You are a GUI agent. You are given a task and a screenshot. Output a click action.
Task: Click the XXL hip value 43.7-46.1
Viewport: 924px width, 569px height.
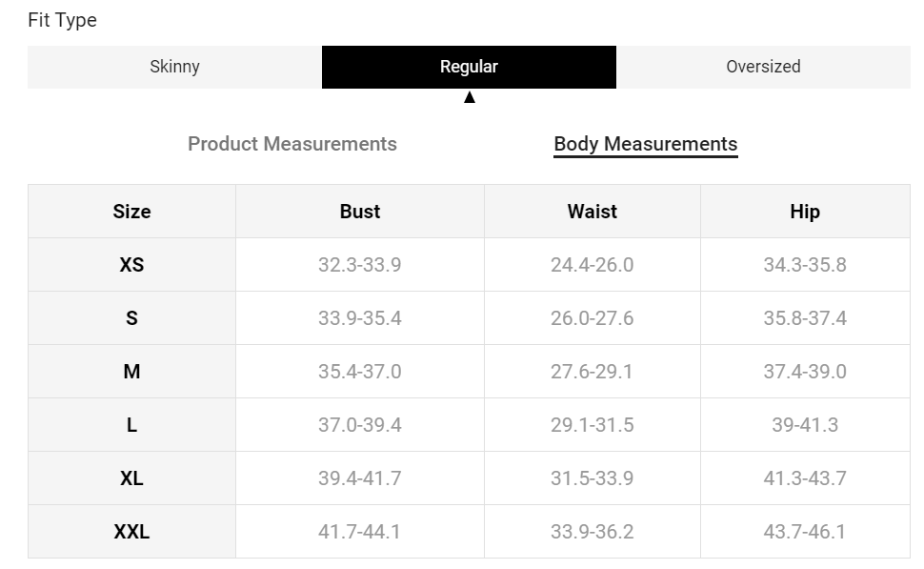[x=805, y=532]
